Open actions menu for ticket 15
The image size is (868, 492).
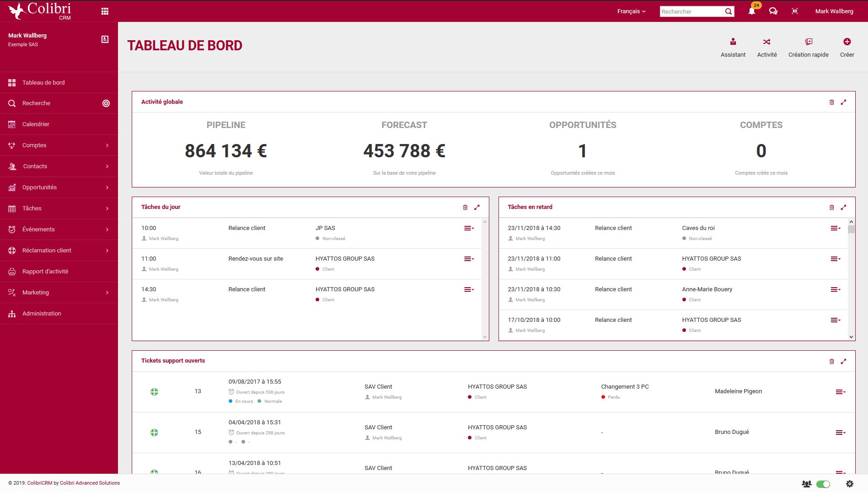841,433
